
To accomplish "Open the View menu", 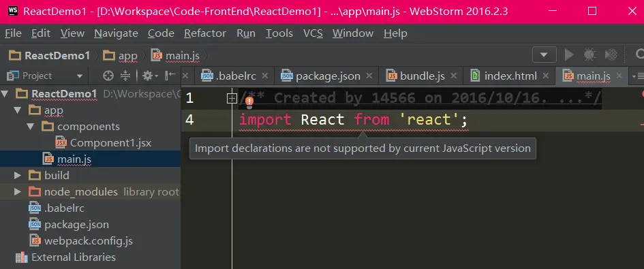I will point(72,33).
